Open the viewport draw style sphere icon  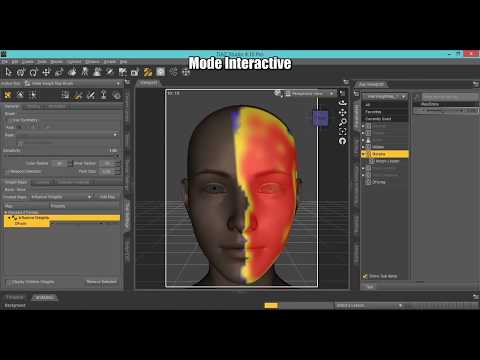point(277,93)
